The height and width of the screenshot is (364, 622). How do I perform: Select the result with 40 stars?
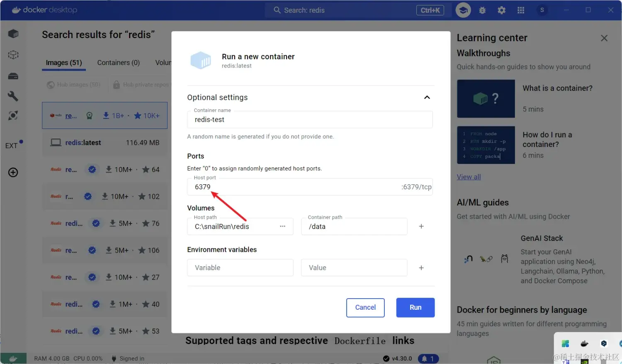click(104, 304)
